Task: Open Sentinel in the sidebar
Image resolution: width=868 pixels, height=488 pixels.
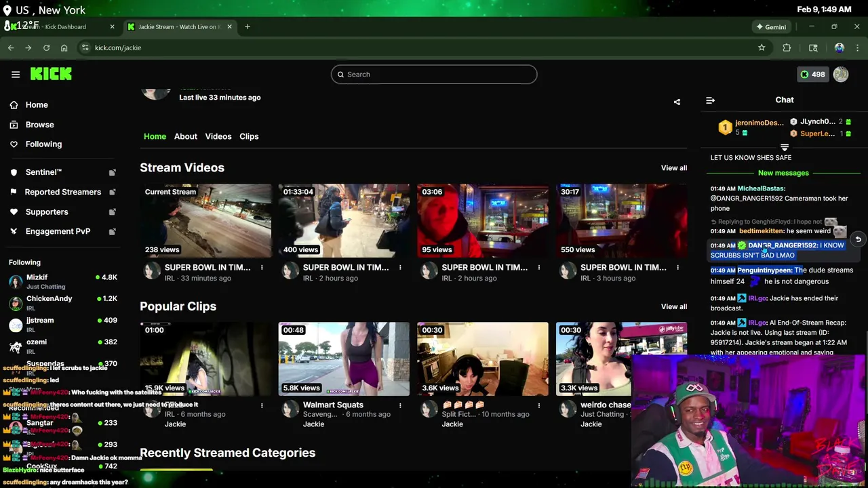Action: pyautogui.click(x=43, y=172)
